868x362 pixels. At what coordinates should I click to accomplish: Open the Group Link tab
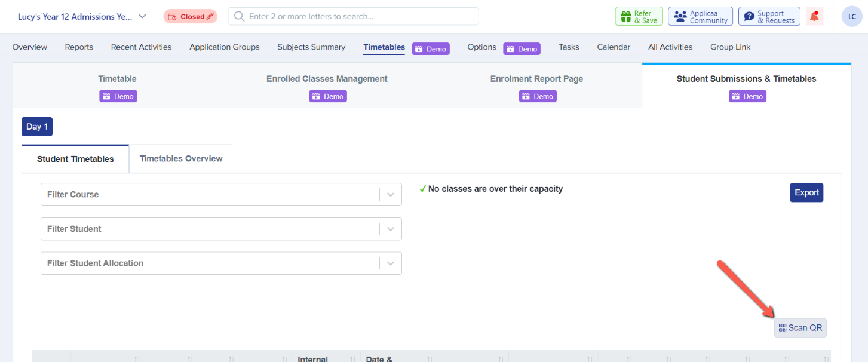click(x=731, y=47)
